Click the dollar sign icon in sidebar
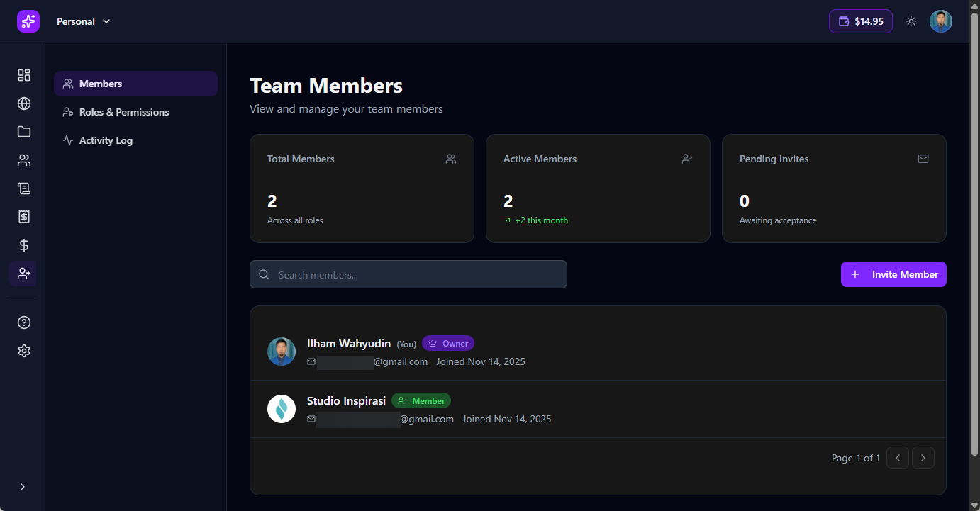This screenshot has height=511, width=980. click(24, 245)
